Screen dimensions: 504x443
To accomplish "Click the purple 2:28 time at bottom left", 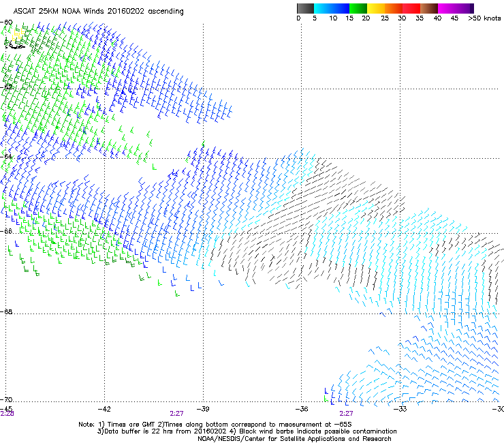I will pos(7,414).
